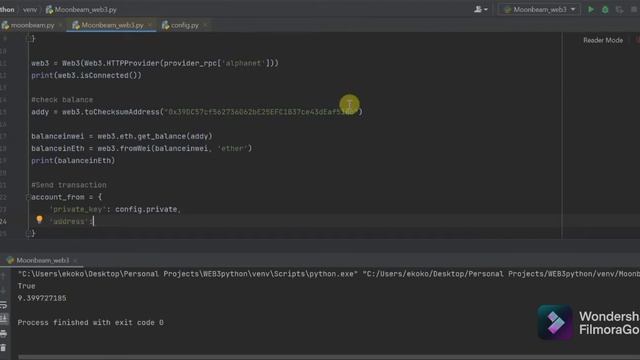Image resolution: width=640 pixels, height=360 pixels.
Task: Open the Moonbeam_web3 run configuration dropdown
Action: 539,9
